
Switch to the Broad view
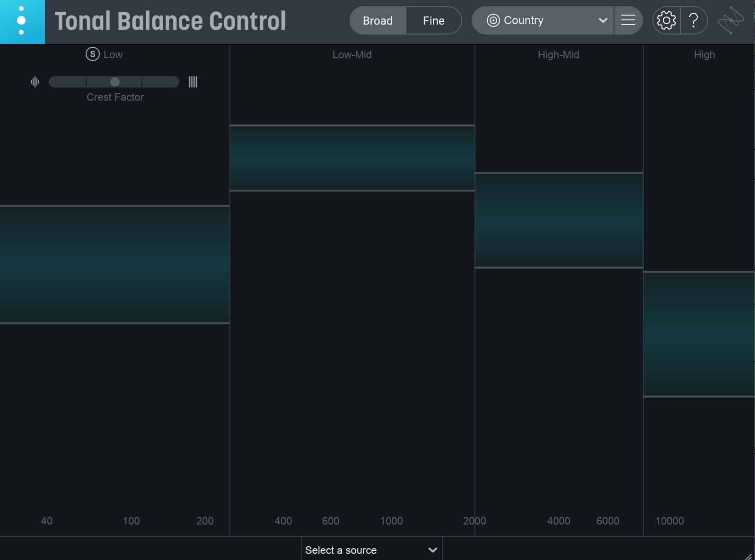(377, 21)
